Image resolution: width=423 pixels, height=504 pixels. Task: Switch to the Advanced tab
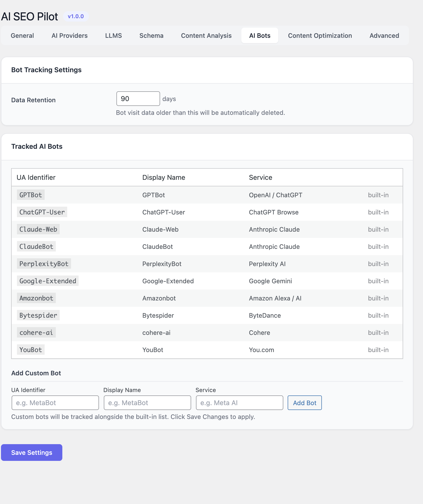coord(384,36)
